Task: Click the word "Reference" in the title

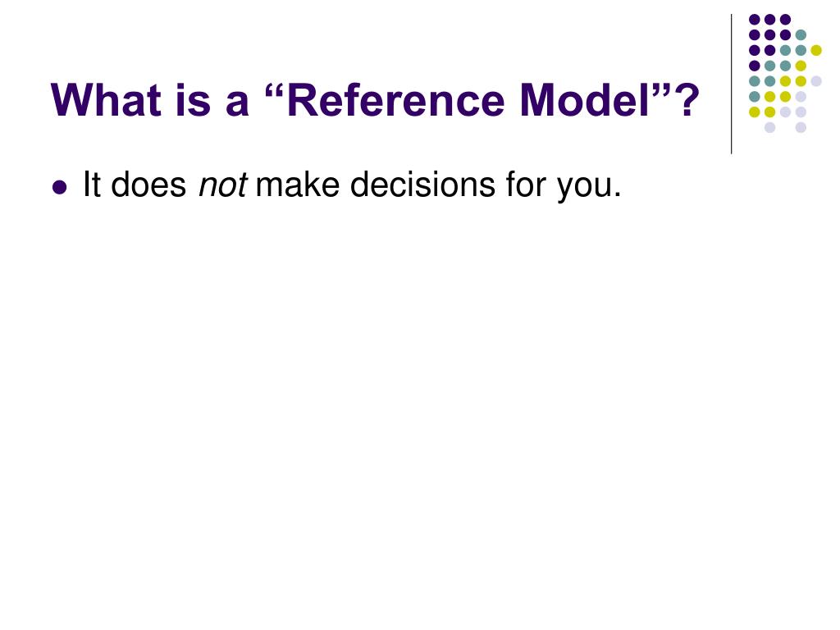Action: [397, 100]
